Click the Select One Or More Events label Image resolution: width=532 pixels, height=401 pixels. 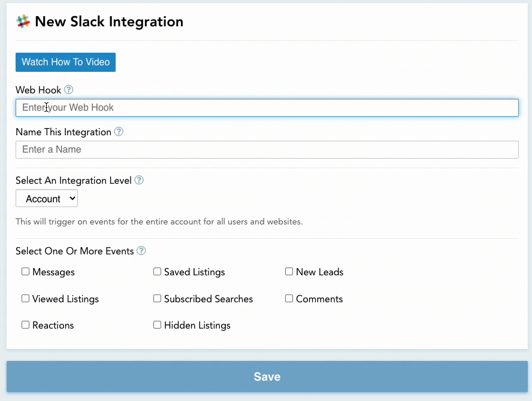(x=75, y=251)
